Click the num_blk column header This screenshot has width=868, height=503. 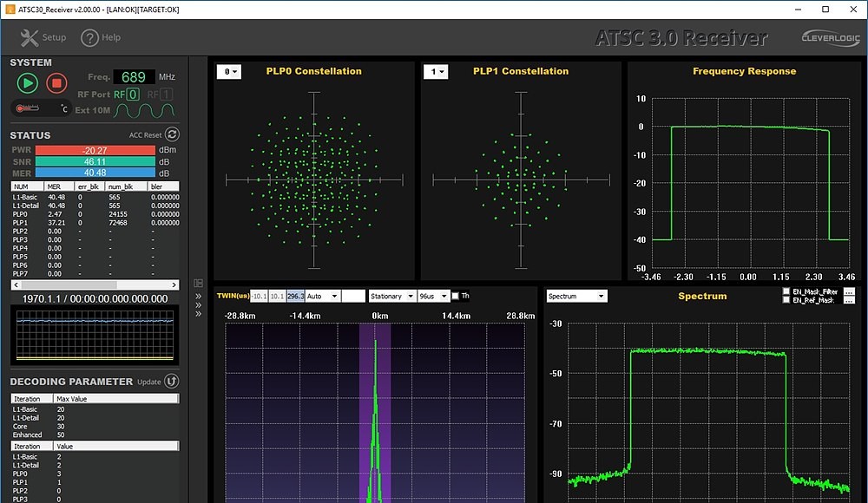(x=126, y=186)
